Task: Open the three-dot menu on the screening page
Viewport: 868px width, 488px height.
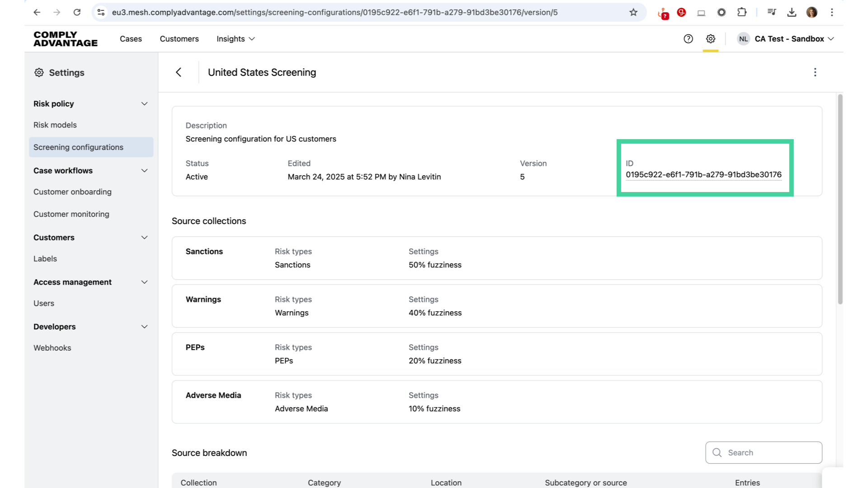Action: 815,72
